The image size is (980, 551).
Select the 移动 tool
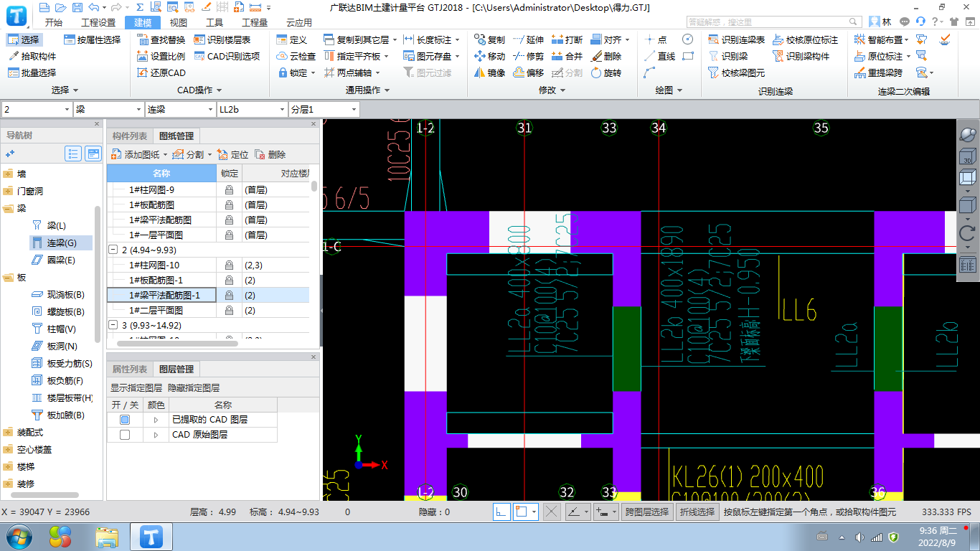489,56
